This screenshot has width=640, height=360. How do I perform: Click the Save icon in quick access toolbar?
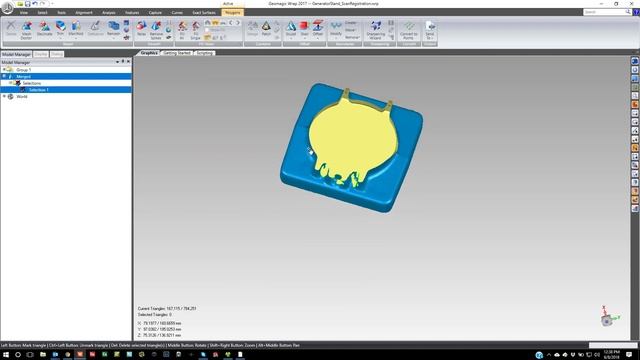[27, 4]
